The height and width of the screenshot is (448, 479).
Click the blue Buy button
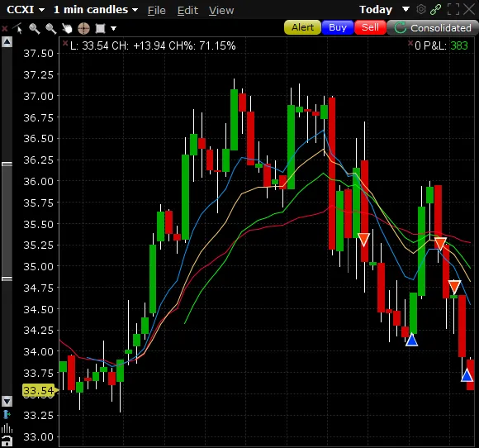[x=338, y=27]
